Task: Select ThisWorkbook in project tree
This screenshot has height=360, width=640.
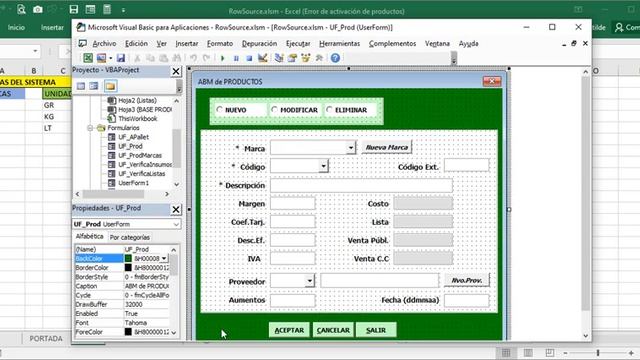Action: click(x=138, y=119)
